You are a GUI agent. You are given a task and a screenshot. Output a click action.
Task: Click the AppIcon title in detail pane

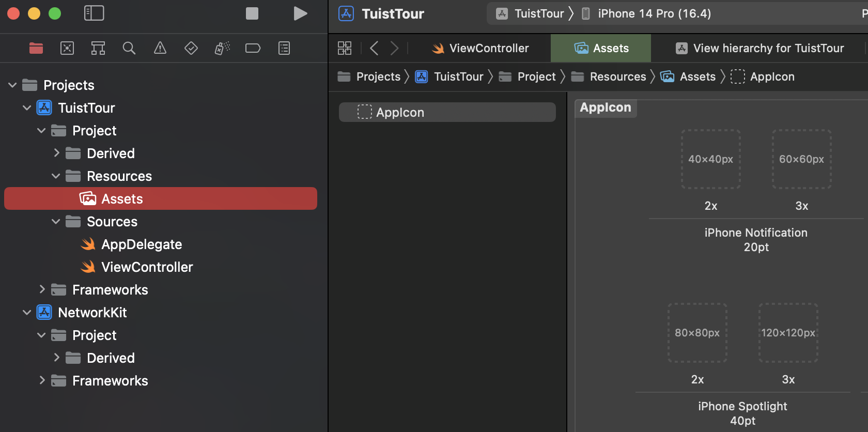click(x=606, y=107)
